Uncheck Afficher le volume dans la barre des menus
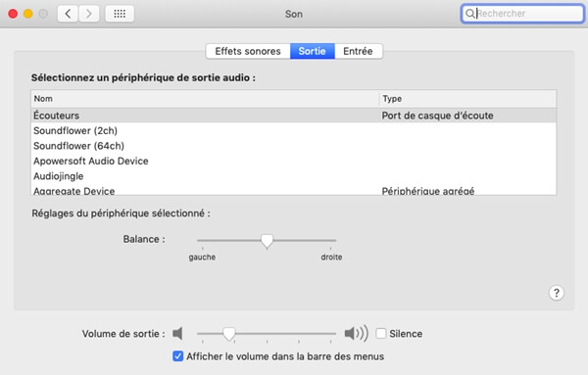The width and height of the screenshot is (588, 375). (178, 355)
